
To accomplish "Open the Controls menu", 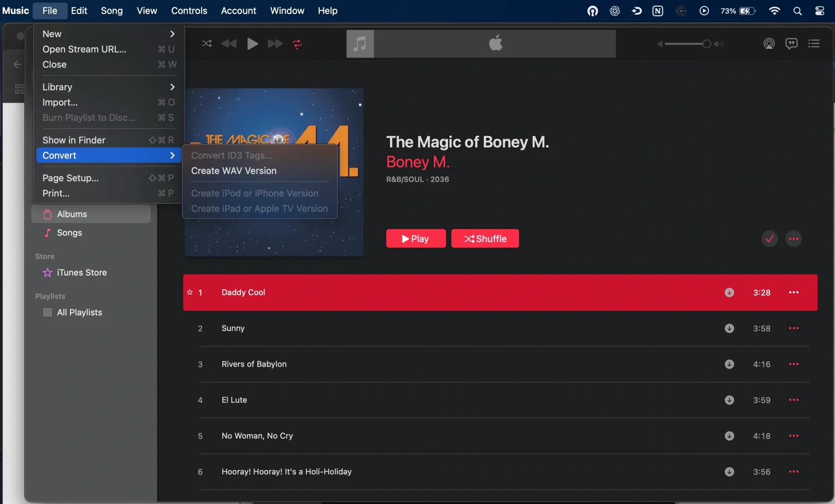I will pos(189,10).
